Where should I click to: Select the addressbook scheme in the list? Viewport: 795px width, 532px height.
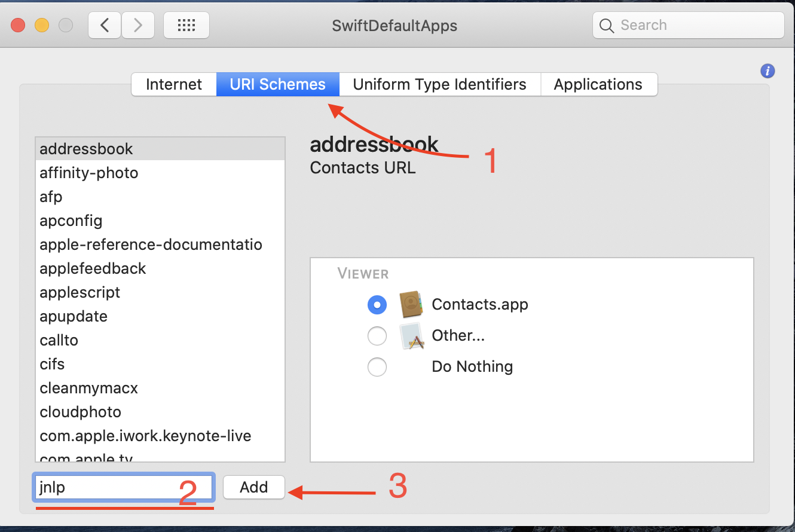[x=86, y=148]
